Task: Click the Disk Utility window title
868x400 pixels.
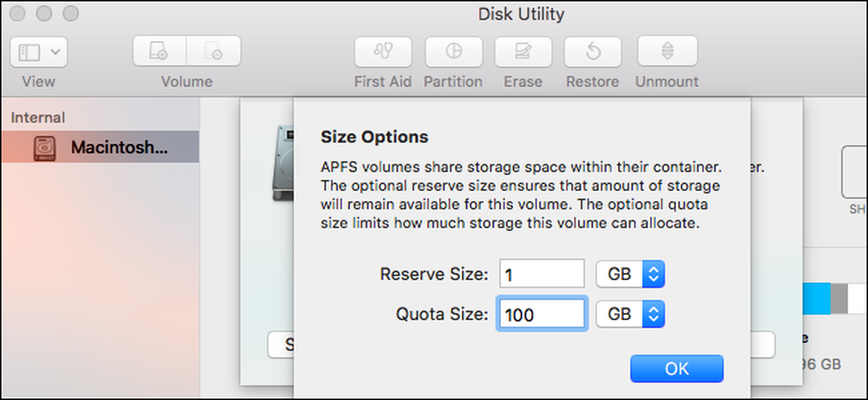Action: pos(521,14)
